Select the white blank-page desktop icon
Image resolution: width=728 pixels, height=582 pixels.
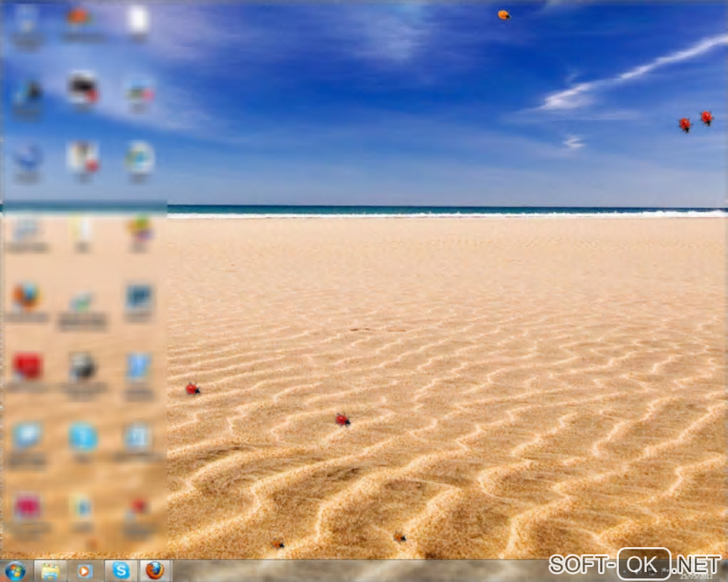(x=138, y=20)
